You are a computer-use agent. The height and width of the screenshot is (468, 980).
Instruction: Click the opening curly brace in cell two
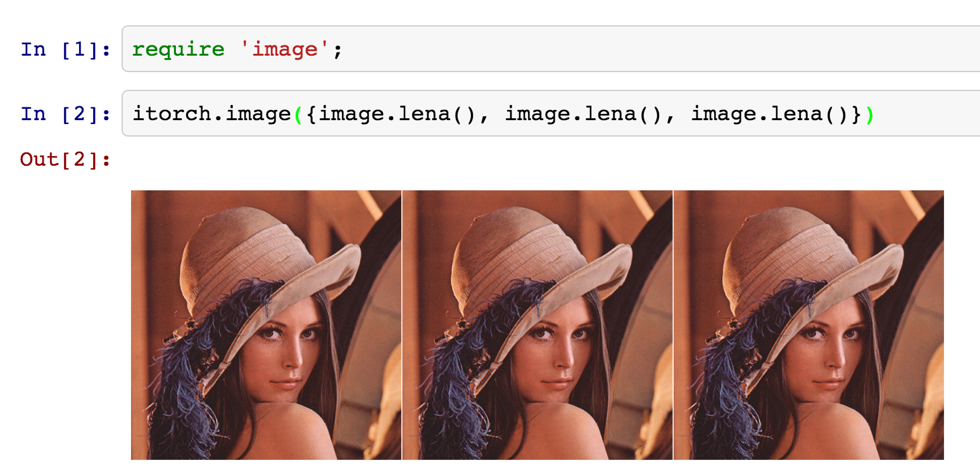click(x=311, y=114)
